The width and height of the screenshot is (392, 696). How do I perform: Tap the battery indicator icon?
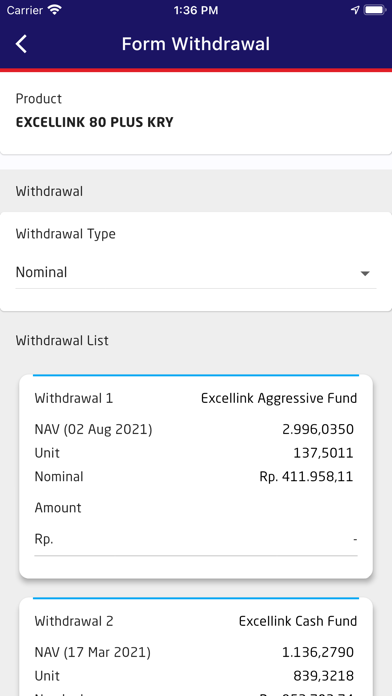click(375, 10)
